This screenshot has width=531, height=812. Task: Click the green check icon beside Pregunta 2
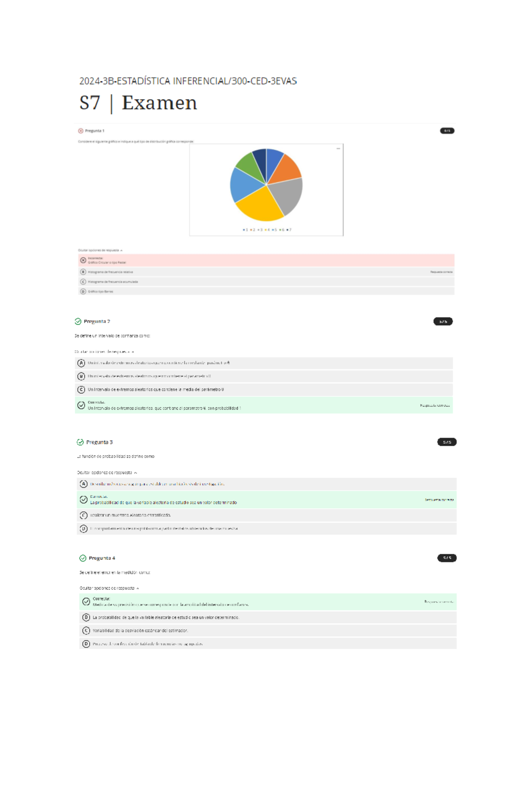point(78,321)
